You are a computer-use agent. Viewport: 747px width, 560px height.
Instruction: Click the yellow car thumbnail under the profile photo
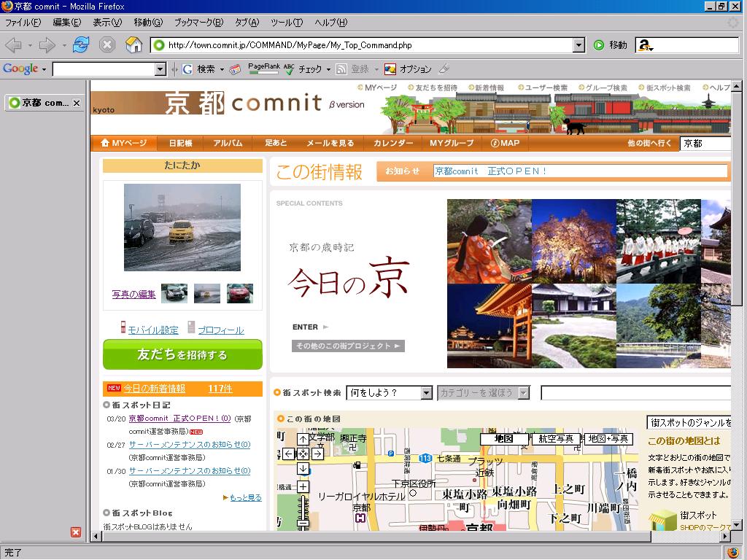point(207,293)
